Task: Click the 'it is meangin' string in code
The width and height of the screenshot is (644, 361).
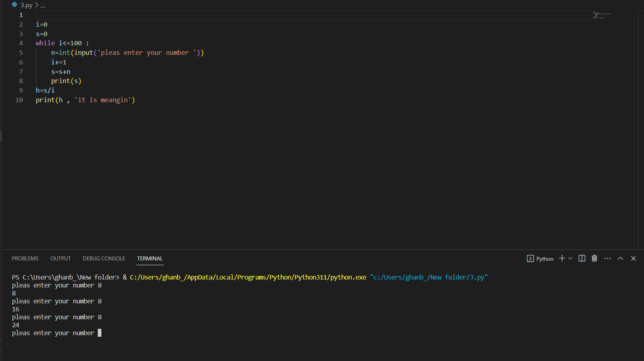Action: click(103, 100)
